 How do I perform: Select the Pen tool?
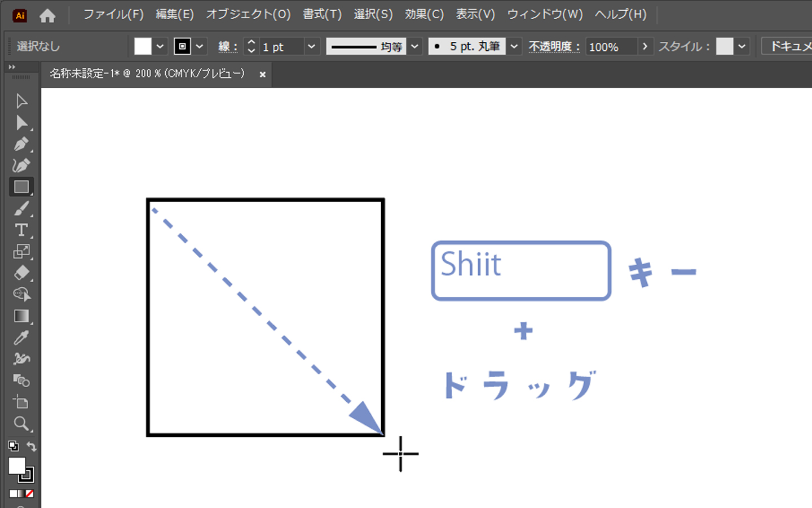21,144
